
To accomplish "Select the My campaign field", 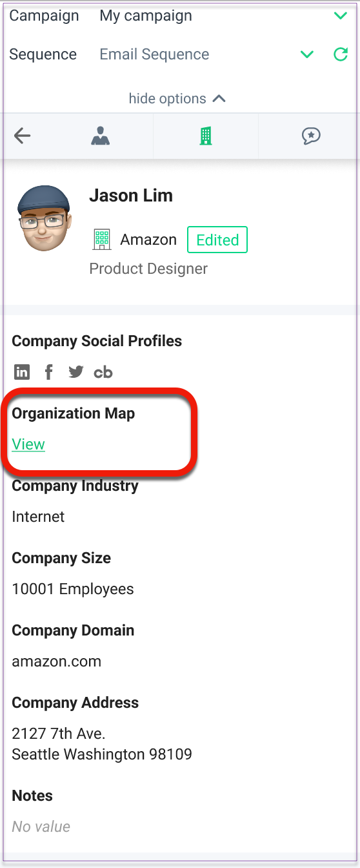I will point(146,15).
